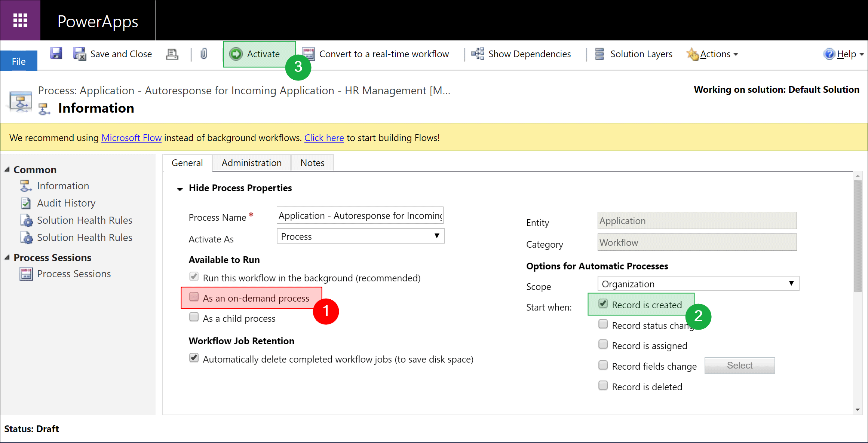Viewport: 868px width, 443px height.
Task: Click the vertical scrollbar thumb
Action: pyautogui.click(x=858, y=236)
